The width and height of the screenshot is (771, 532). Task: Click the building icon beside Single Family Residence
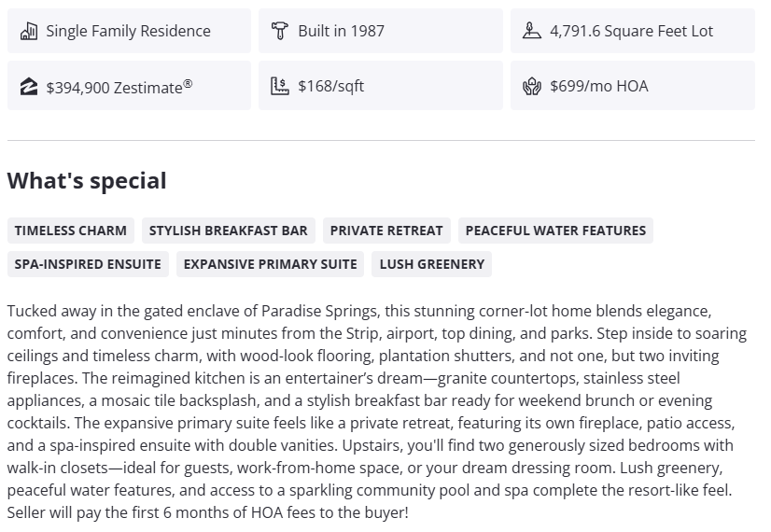point(28,31)
